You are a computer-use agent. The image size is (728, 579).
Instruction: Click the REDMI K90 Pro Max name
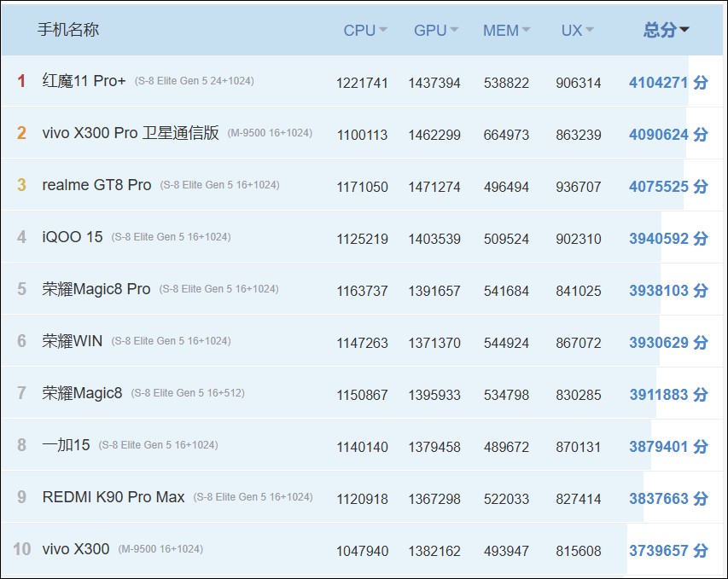point(114,497)
